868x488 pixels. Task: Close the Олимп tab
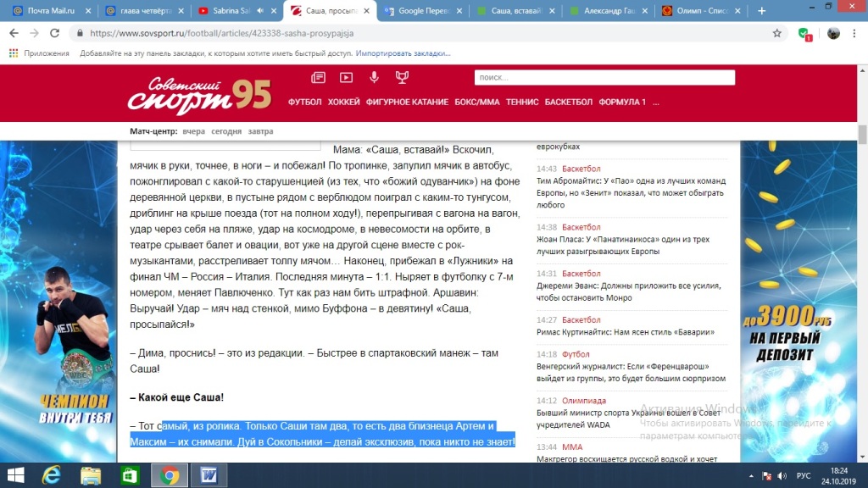[738, 10]
